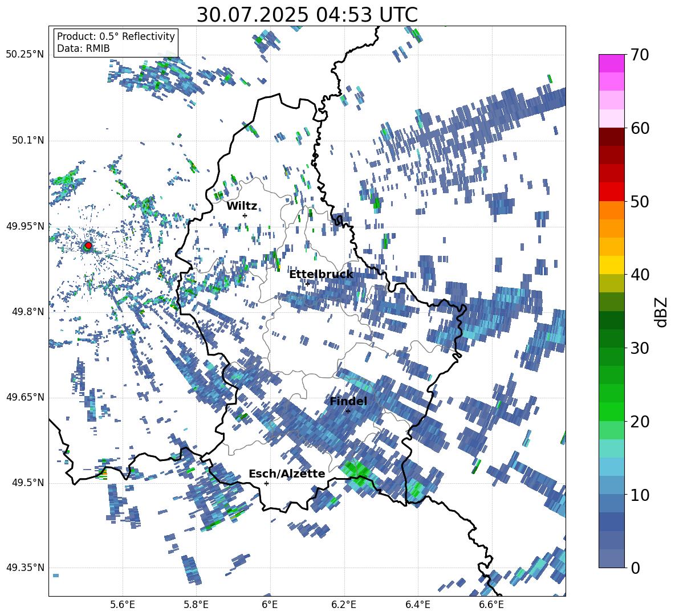The image size is (675, 616).
Task: Click the Ettelbruck city label
Action: tap(321, 274)
